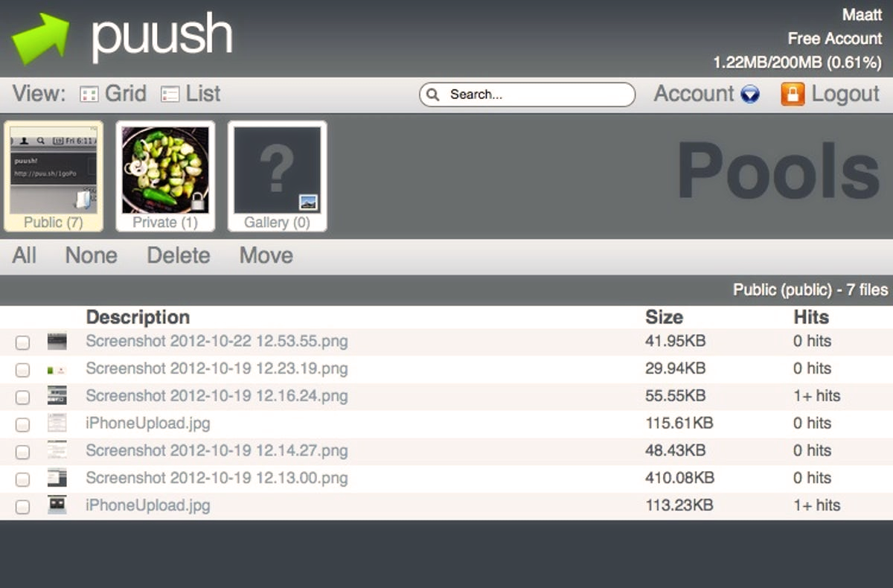Click the Free Account label
The image size is (893, 588).
pyautogui.click(x=835, y=39)
